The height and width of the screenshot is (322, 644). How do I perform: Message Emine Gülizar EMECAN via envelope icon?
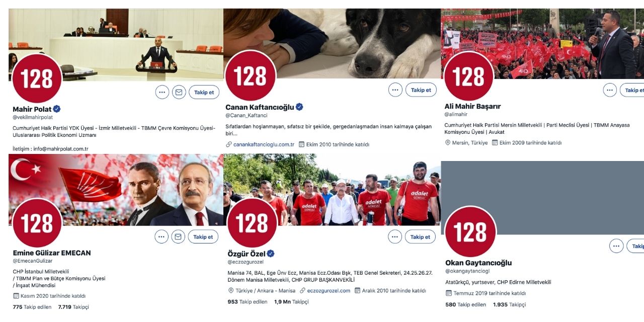tap(178, 236)
